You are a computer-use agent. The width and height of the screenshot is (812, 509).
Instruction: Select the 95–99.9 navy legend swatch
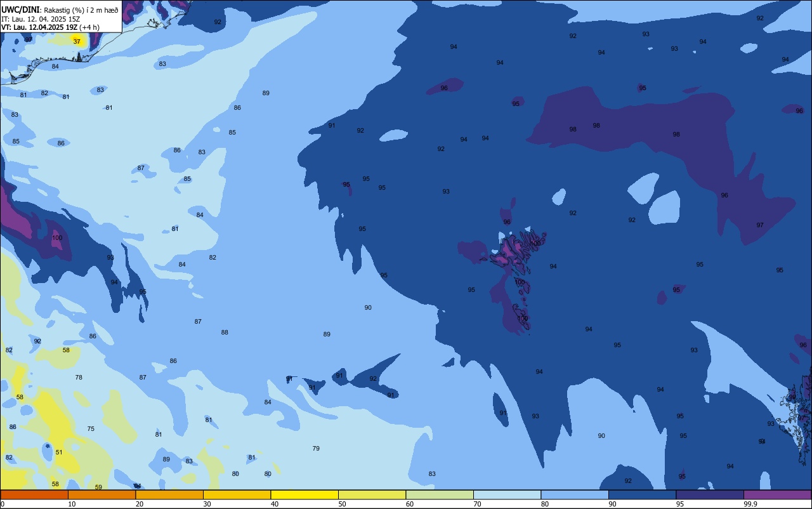(710, 495)
